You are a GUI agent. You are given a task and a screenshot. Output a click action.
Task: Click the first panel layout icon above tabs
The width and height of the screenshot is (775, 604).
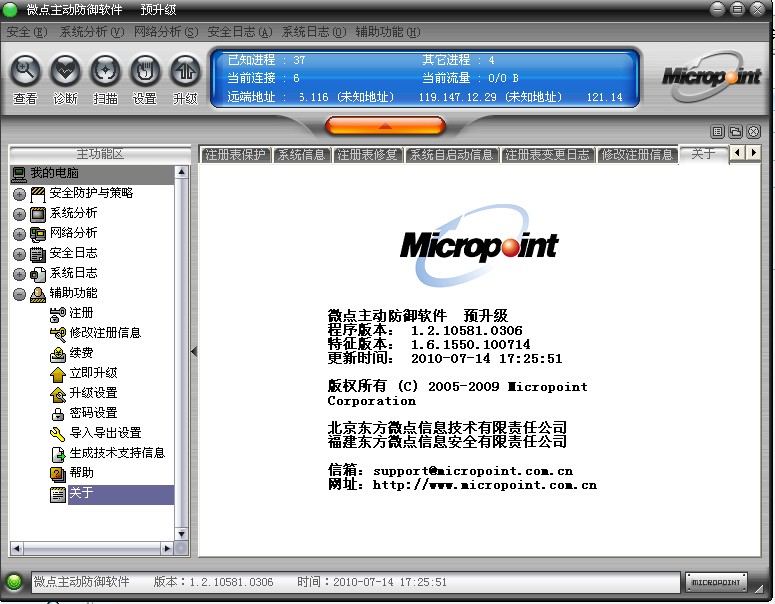[717, 131]
